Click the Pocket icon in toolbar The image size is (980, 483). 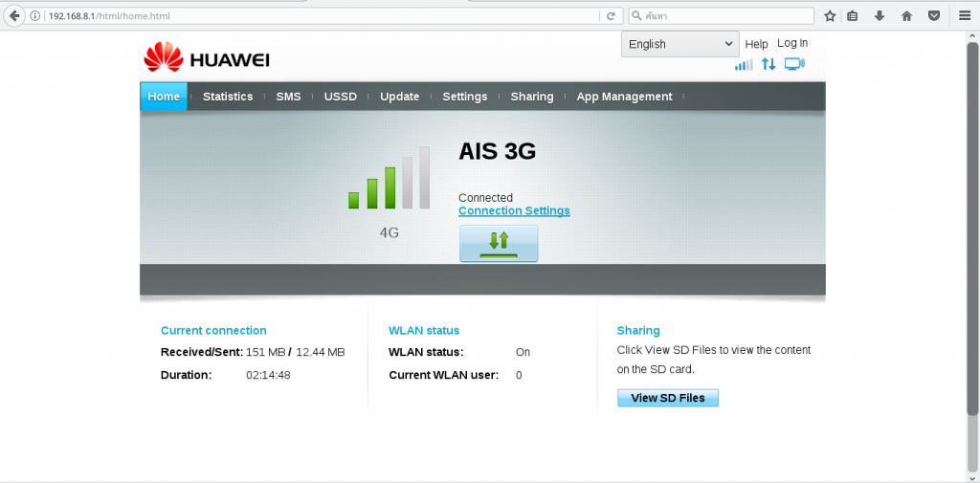click(934, 16)
